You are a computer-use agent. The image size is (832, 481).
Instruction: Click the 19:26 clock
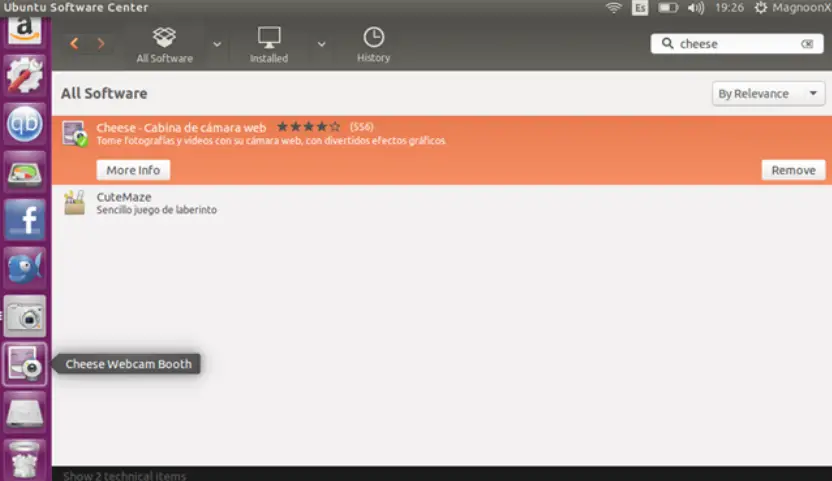pos(729,7)
